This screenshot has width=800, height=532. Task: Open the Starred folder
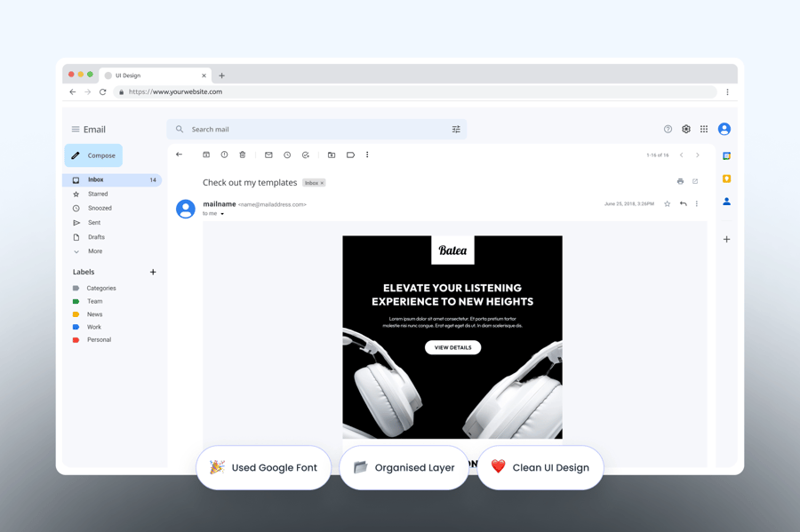(98, 194)
